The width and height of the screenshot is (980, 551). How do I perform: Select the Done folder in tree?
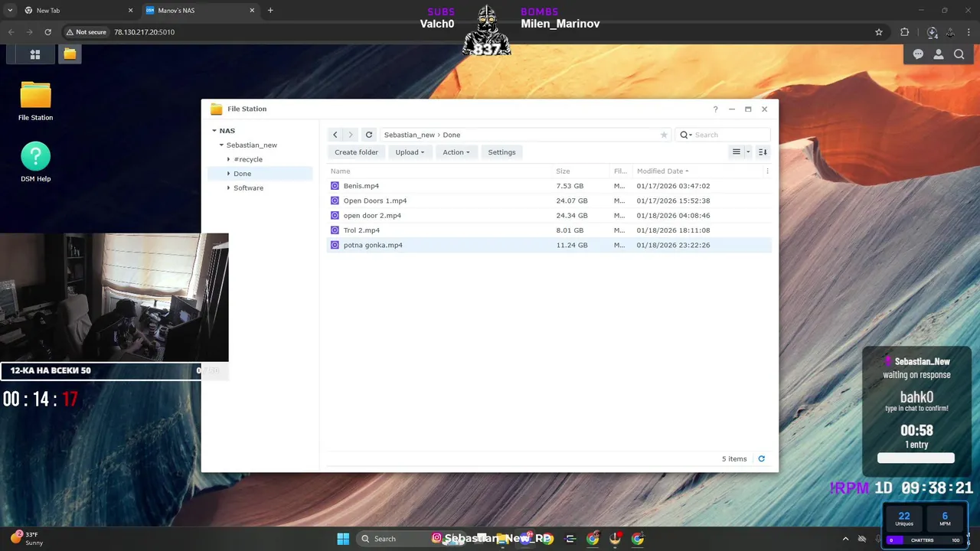click(x=242, y=174)
